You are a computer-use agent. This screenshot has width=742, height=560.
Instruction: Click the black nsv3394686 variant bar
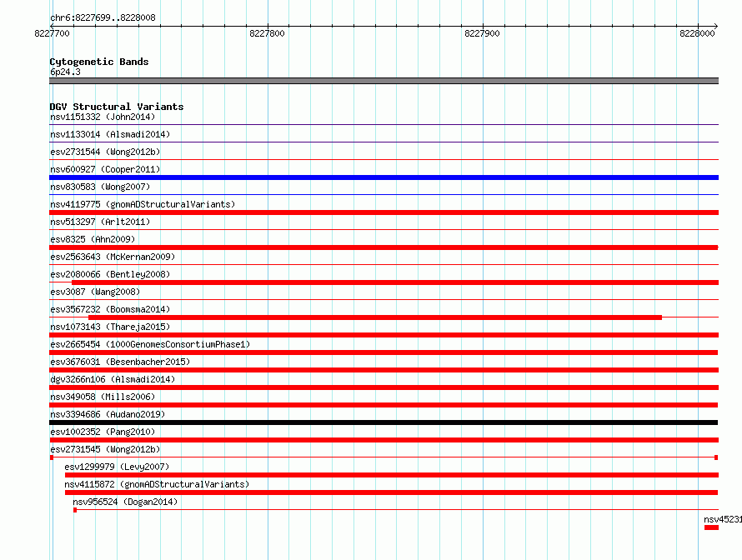[x=384, y=422]
